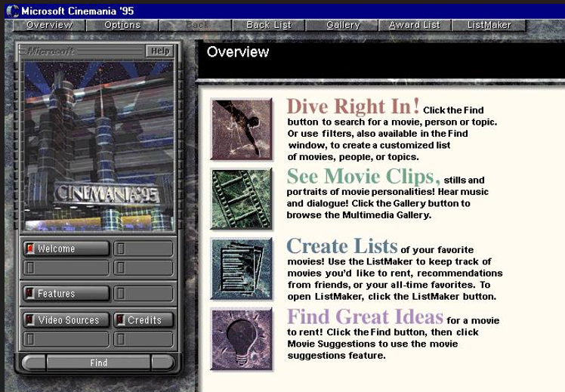Viewport: 565px width, 392px height.
Task: Click the 'Create Lists' heading
Action: (342, 246)
